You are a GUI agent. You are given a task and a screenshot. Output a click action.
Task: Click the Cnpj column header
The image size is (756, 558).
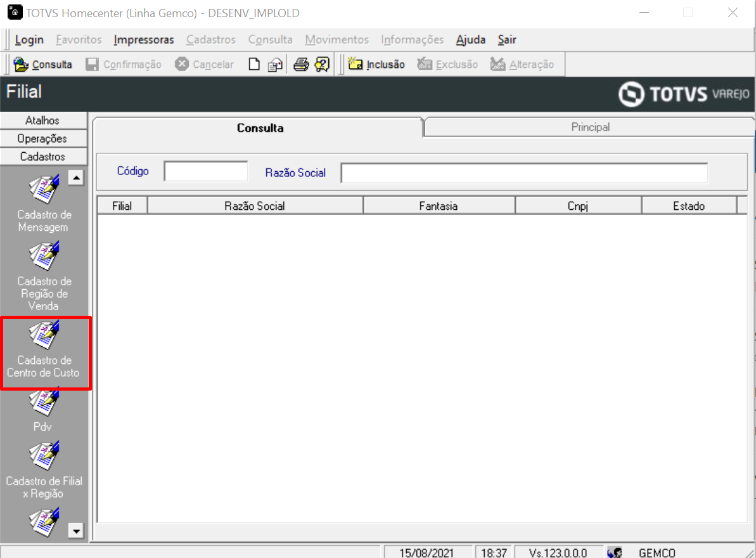tap(578, 206)
